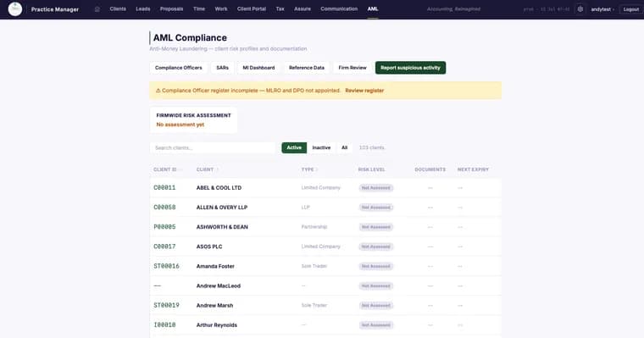Viewport: 644px width, 338px height.
Task: Click Not Assessed badge for Andrew MacLeod
Action: point(375,285)
